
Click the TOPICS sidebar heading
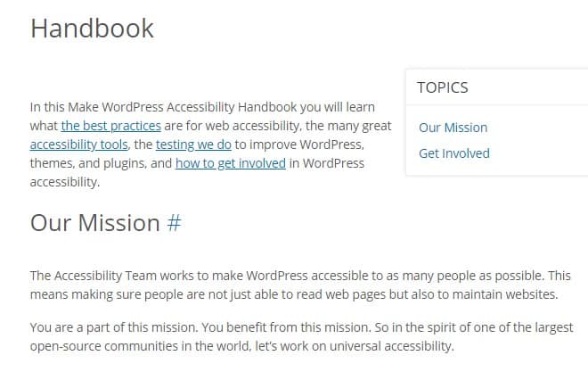pos(442,87)
